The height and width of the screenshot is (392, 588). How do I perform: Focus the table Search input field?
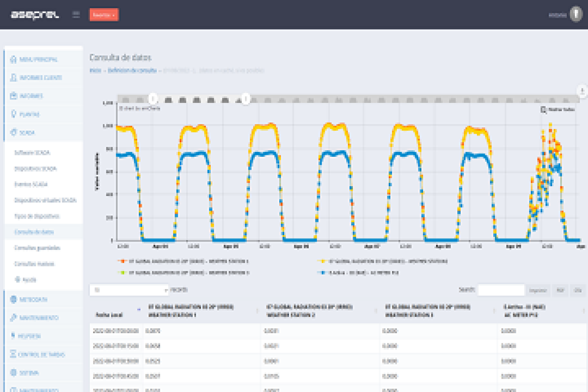click(501, 290)
